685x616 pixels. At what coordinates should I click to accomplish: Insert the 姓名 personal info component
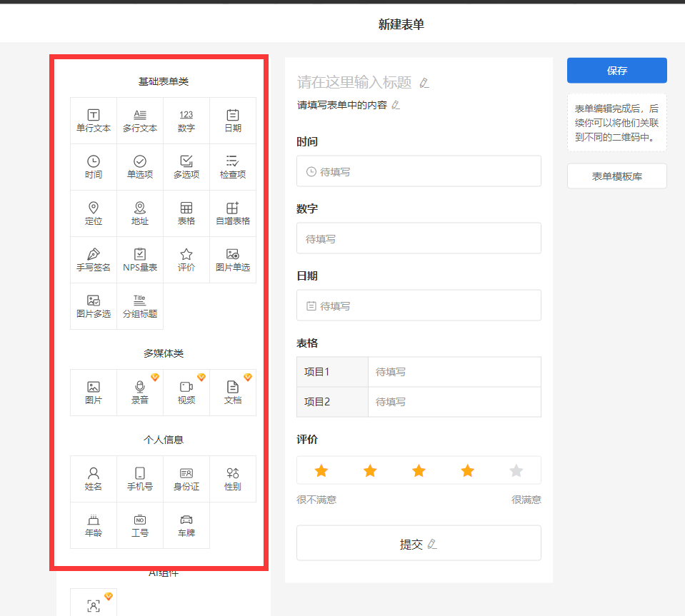coord(94,480)
